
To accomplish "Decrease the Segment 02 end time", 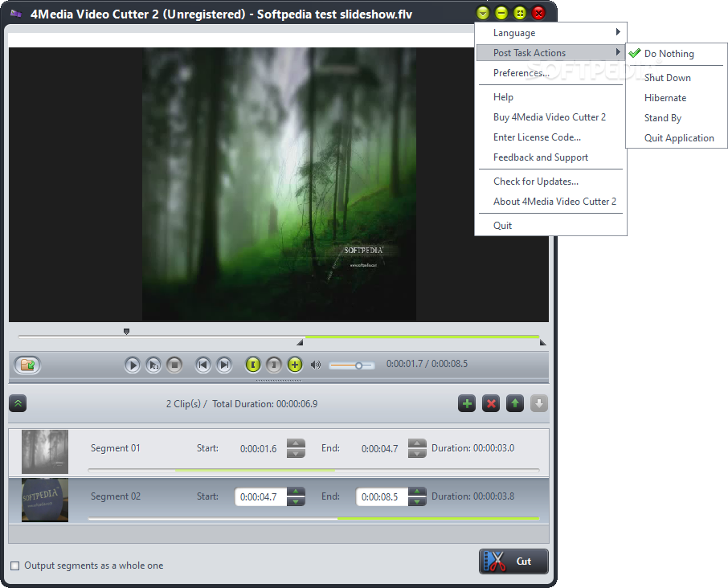I will 417,502.
